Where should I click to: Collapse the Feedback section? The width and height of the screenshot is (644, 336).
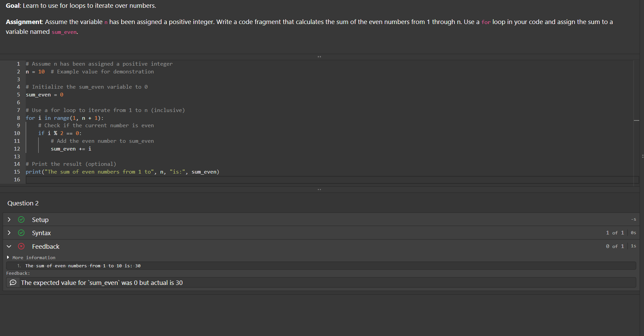[9, 246]
